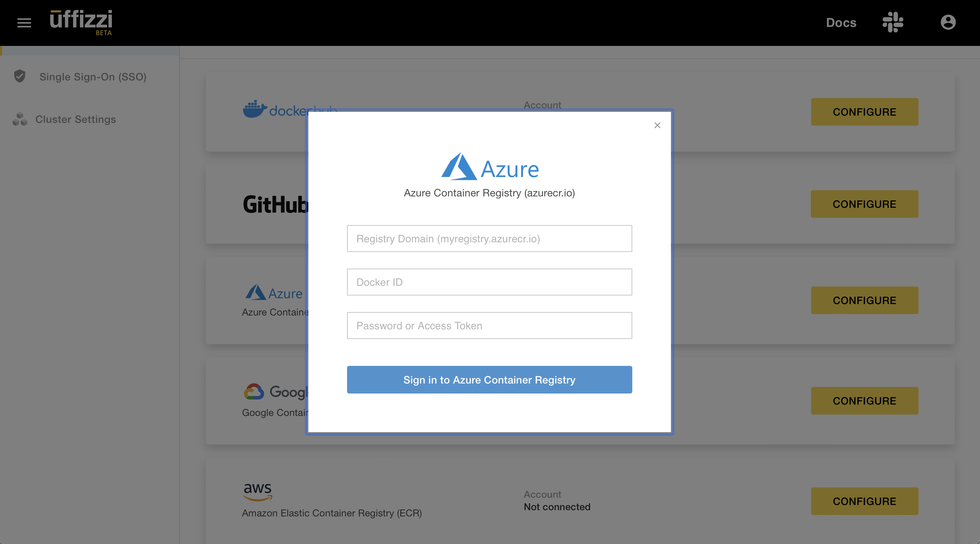
Task: Click the Docker Hub whale logo
Action: tap(254, 109)
